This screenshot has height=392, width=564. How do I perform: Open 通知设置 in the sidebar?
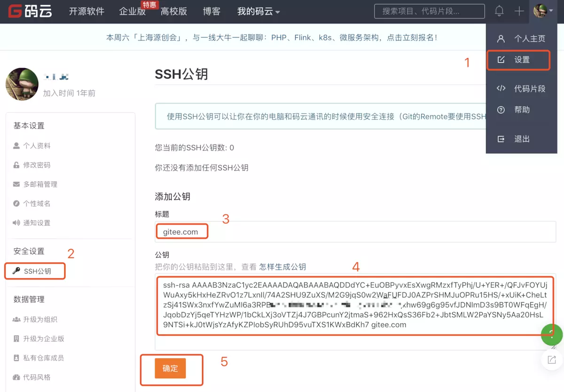[37, 223]
